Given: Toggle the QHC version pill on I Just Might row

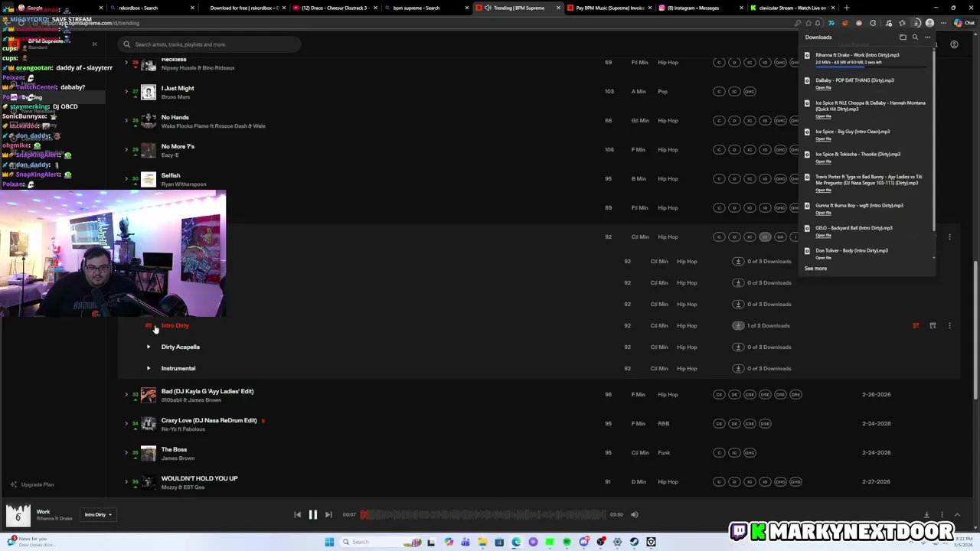Looking at the screenshot, I should click(x=750, y=92).
